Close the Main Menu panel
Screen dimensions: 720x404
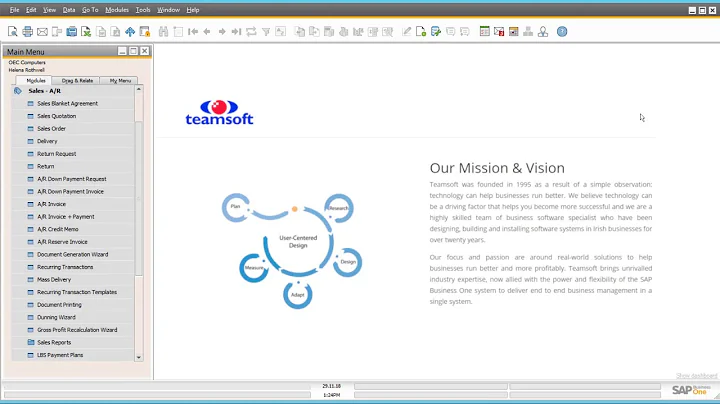click(144, 51)
